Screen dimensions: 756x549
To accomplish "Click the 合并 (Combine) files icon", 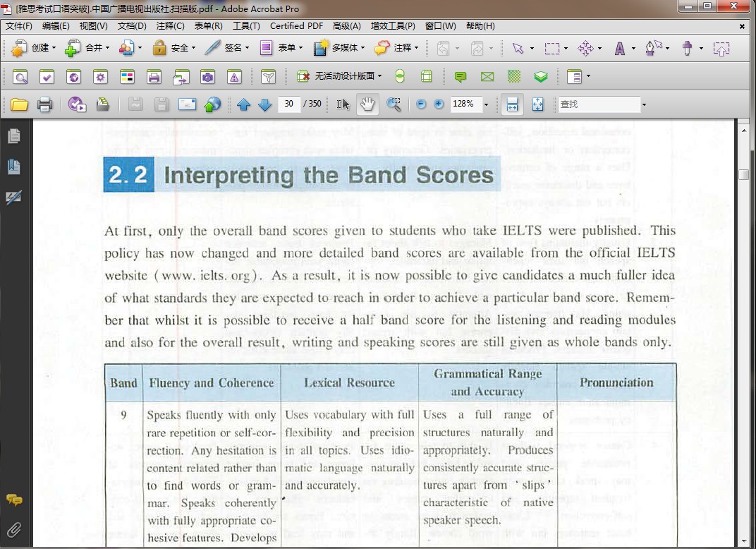I will (x=73, y=48).
